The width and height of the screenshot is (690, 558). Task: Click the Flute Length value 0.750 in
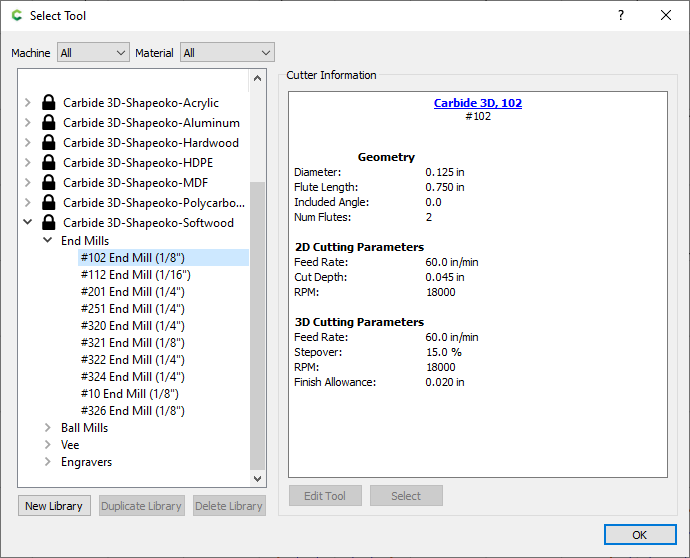coord(445,187)
